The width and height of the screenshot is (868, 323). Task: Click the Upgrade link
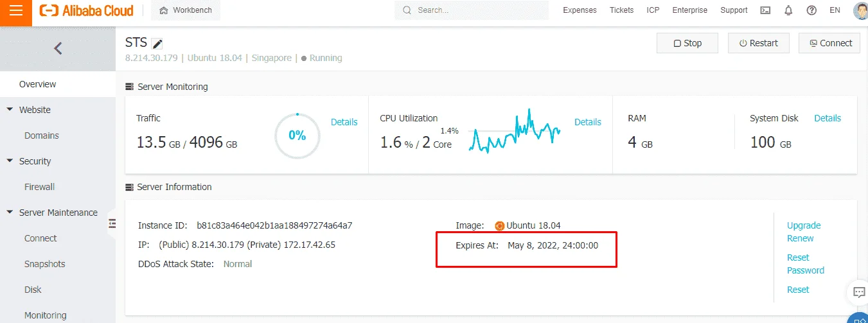coord(804,225)
